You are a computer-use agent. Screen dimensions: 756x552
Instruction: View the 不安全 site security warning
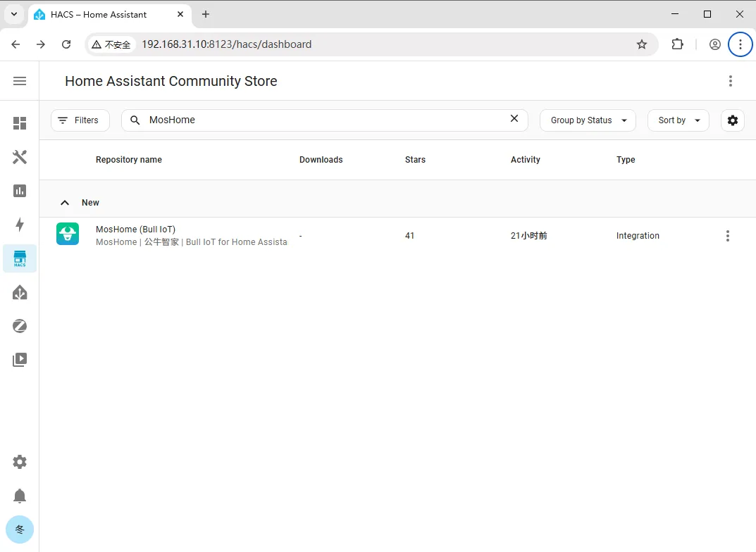click(111, 44)
